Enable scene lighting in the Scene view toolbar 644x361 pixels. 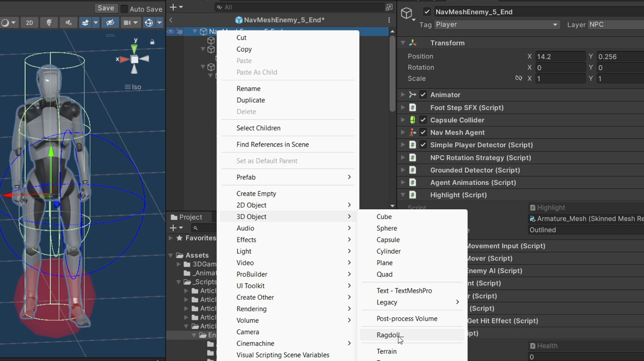point(49,22)
